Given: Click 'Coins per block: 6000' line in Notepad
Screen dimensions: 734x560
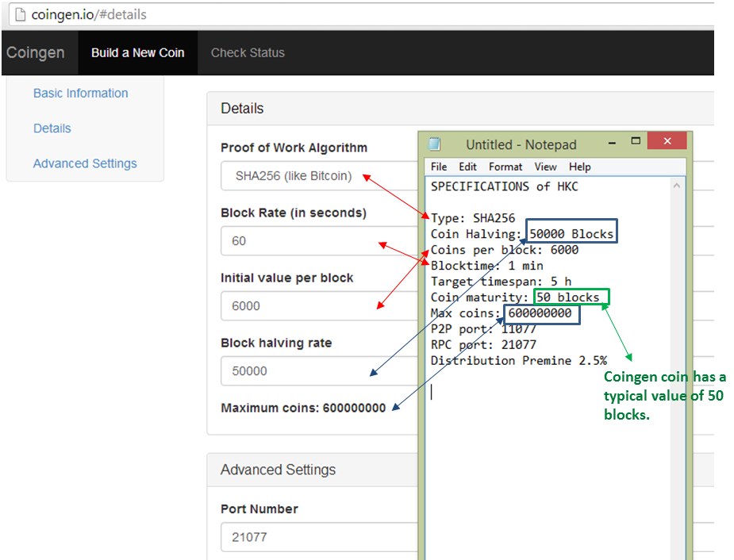Looking at the screenshot, I should click(504, 250).
